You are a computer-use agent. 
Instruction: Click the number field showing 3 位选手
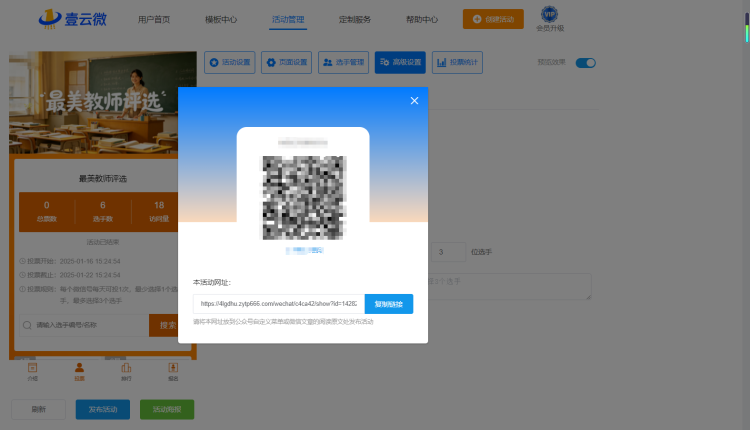coord(448,252)
